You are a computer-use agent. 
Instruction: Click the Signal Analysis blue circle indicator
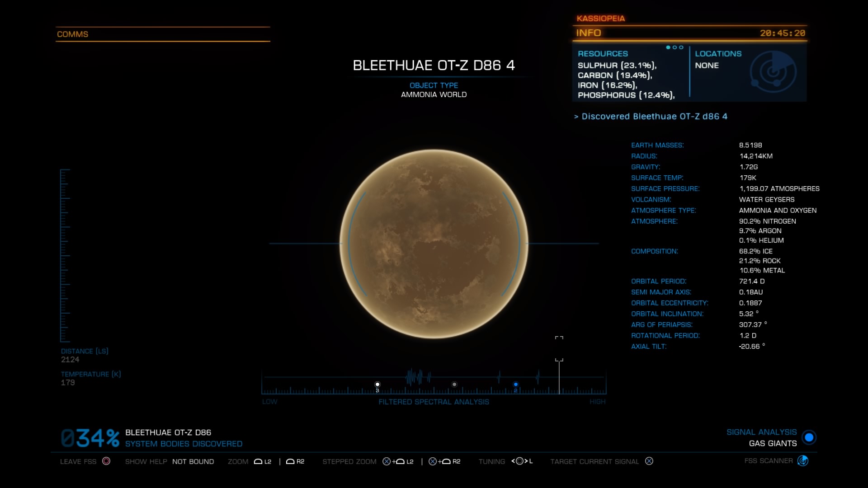(809, 437)
